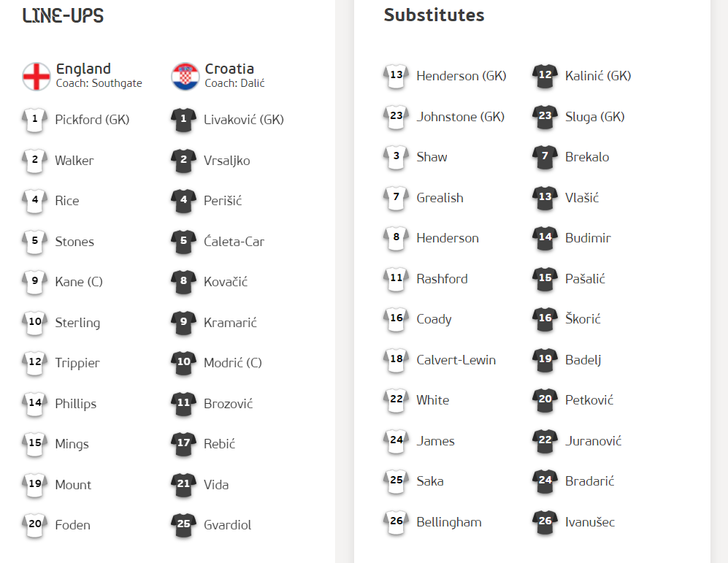Open substitute Ivanušec's name
The width and height of the screenshot is (728, 563).
tap(590, 523)
